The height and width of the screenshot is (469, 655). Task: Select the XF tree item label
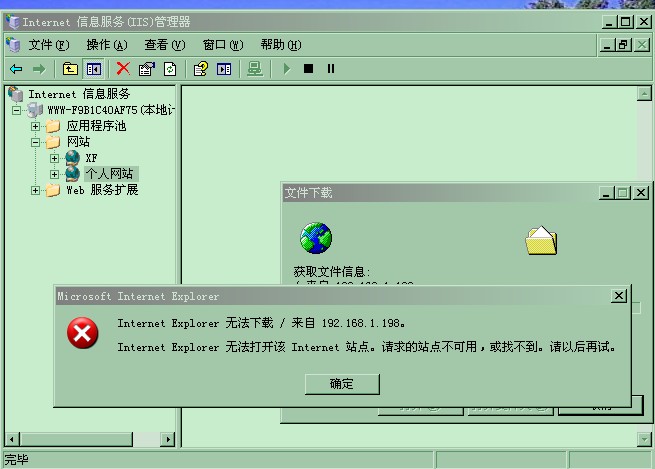[91, 158]
